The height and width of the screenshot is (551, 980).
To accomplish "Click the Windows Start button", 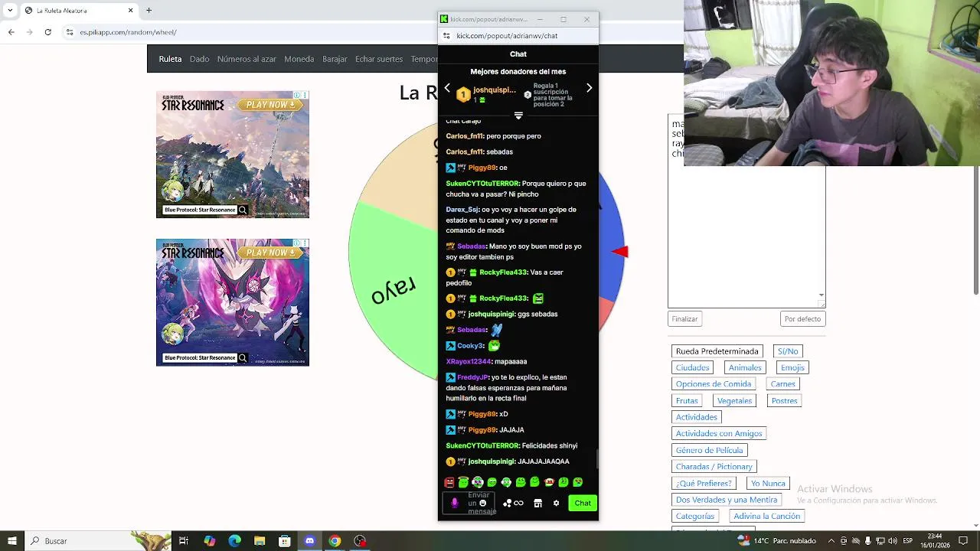I will tap(11, 541).
